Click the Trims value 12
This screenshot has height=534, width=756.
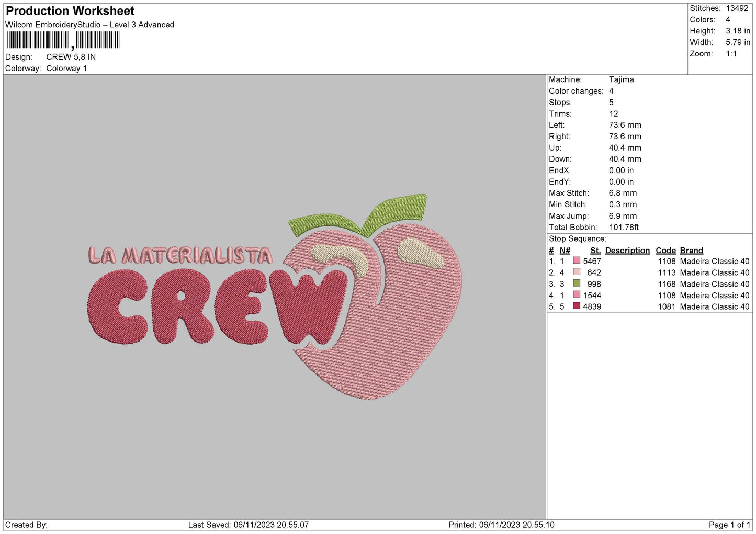coord(613,114)
